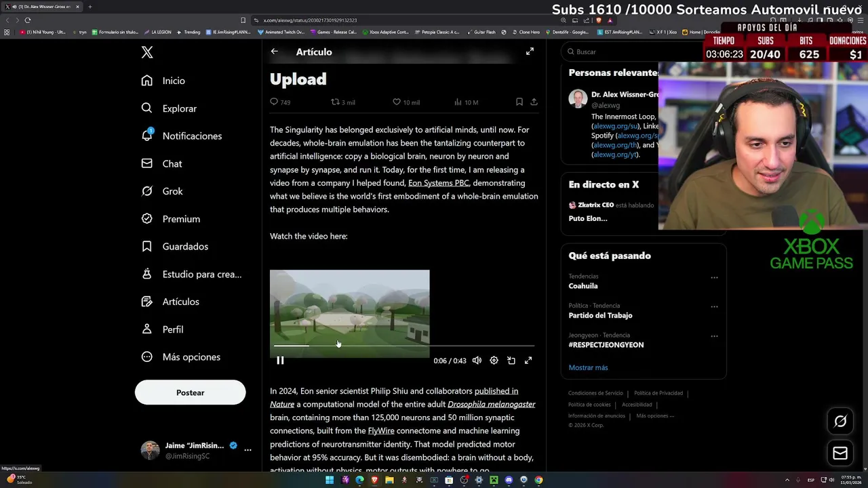Expand the article to full width
Image resolution: width=868 pixels, height=488 pixels.
(530, 52)
